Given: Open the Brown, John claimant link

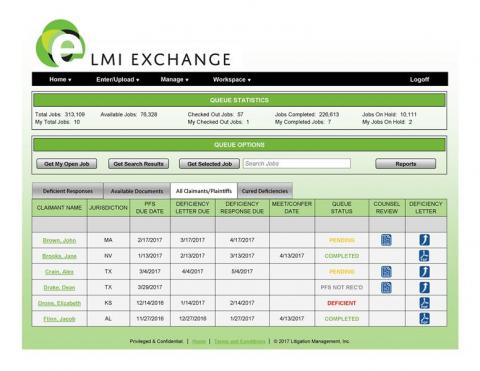Looking at the screenshot, I should tap(59, 240).
